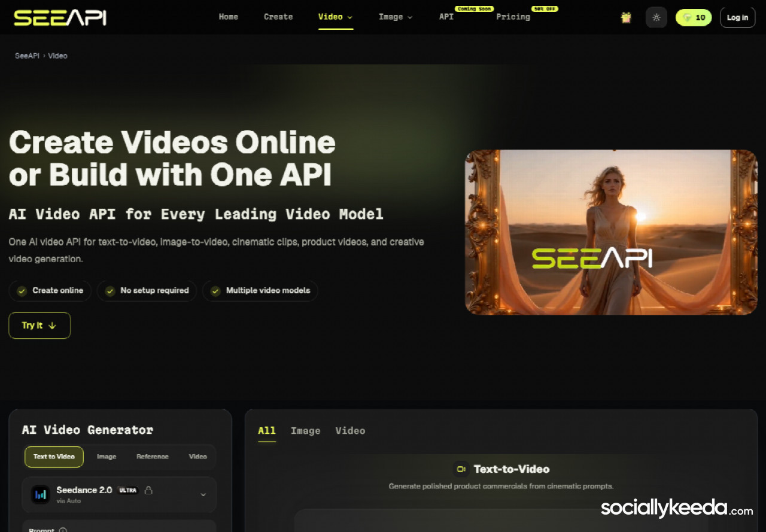This screenshot has height=532, width=766.
Task: Click the camera icon beside Text-to-Video heading
Action: tap(461, 469)
